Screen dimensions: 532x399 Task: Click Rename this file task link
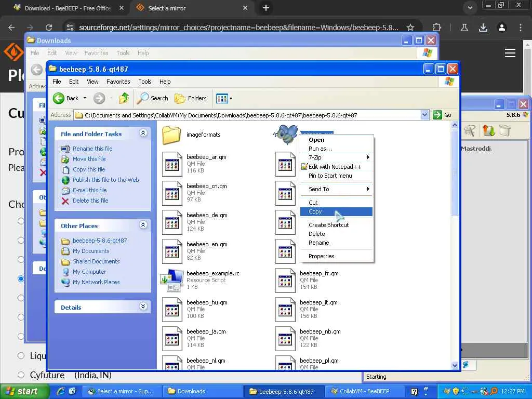[92, 149]
